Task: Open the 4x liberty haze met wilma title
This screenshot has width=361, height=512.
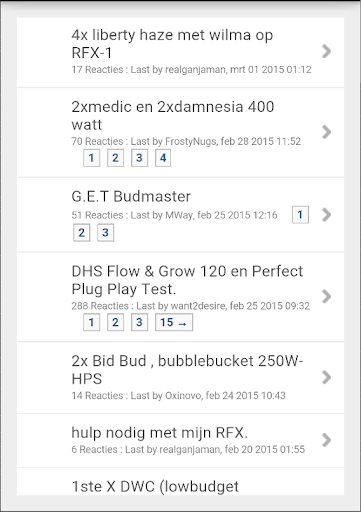Action: click(x=172, y=44)
